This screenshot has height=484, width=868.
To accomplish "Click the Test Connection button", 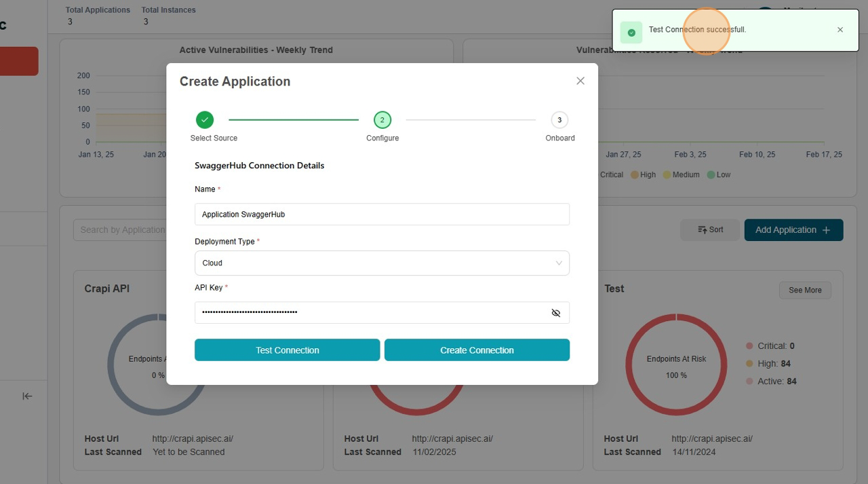I will (x=287, y=350).
